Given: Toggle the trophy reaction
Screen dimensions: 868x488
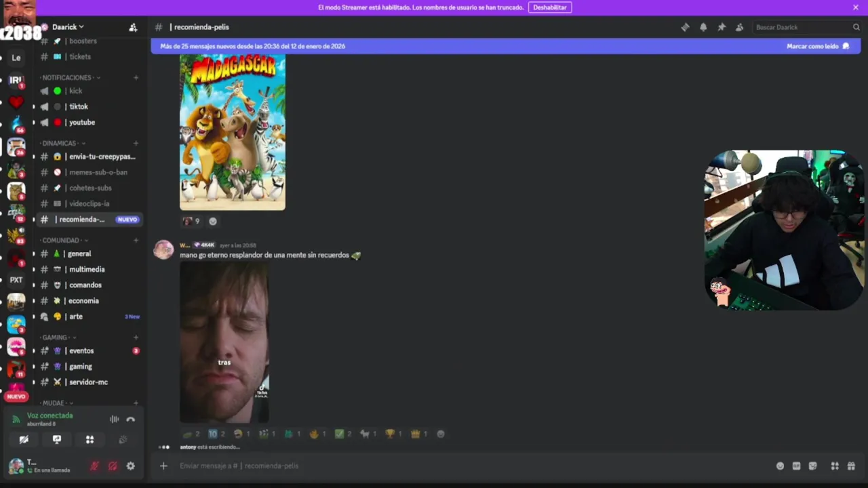Looking at the screenshot, I should click(x=394, y=434).
